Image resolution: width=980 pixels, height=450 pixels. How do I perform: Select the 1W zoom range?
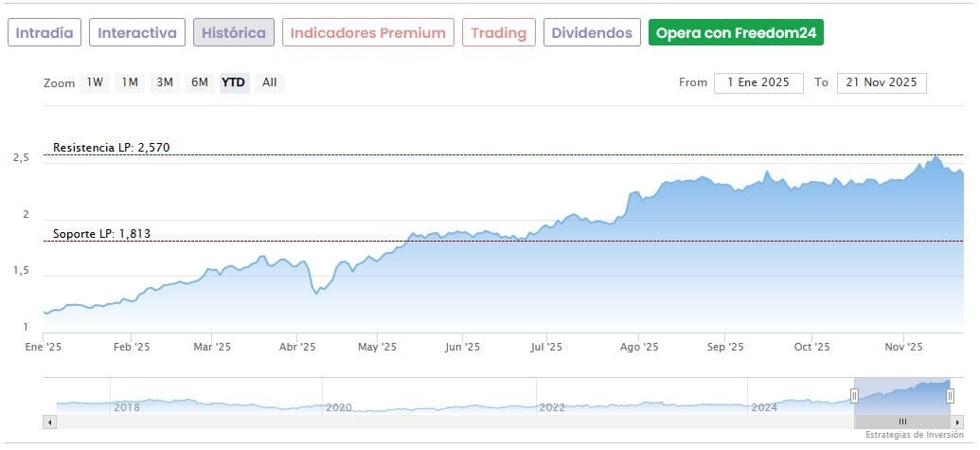pos(95,82)
